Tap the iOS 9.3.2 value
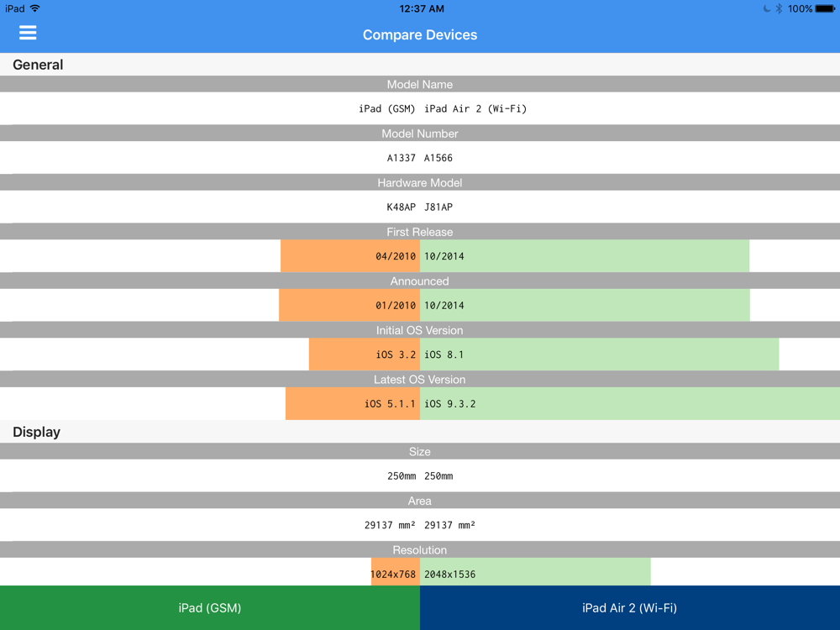Viewport: 840px width, 630px height. [450, 404]
